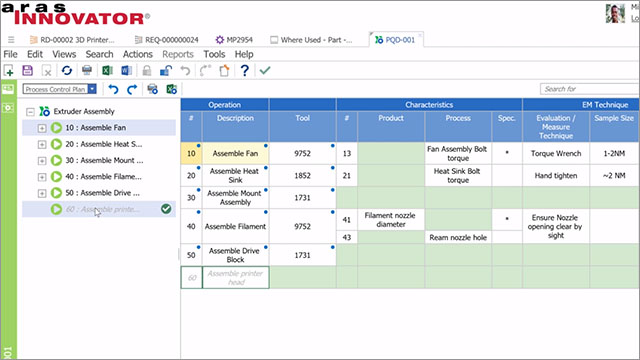Open the Actions menu

[138, 54]
